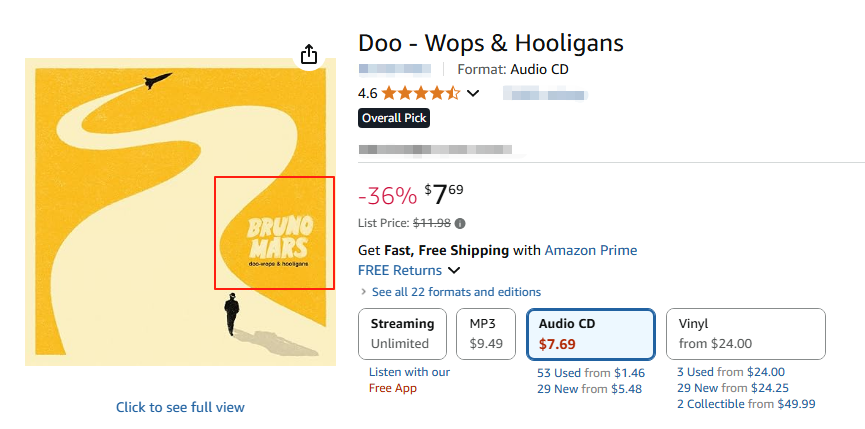Click the List Price info icon
Image resolution: width=865 pixels, height=429 pixels.
[x=460, y=223]
